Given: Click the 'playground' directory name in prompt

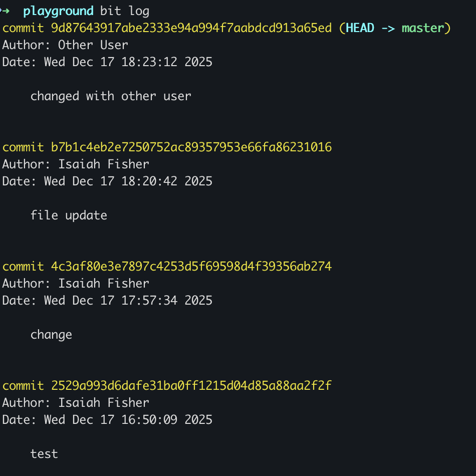Looking at the screenshot, I should pos(58,11).
